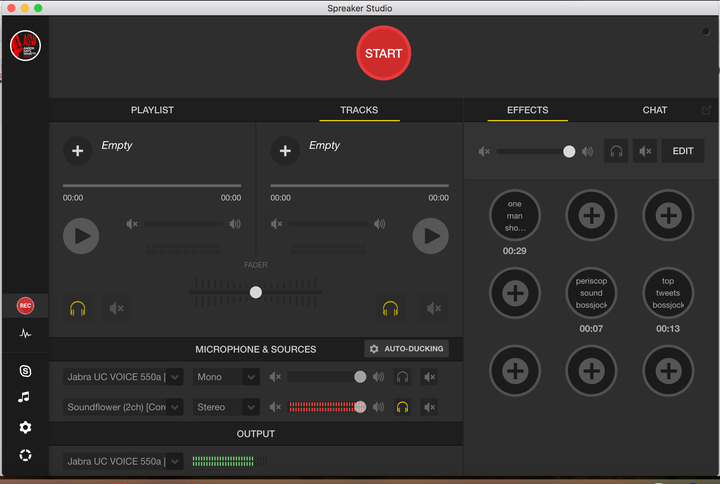Click the bottom-row empty slot below 'periscop sound'

[591, 371]
